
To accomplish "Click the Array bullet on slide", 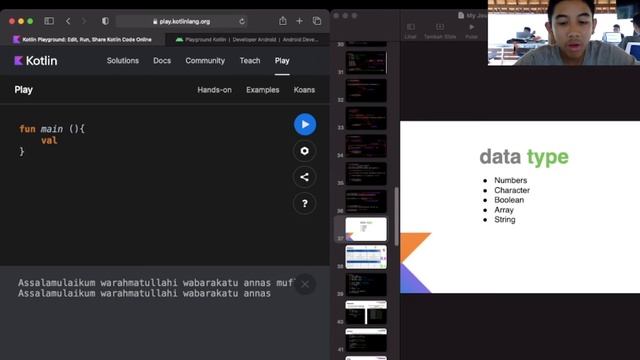I will coord(504,210).
